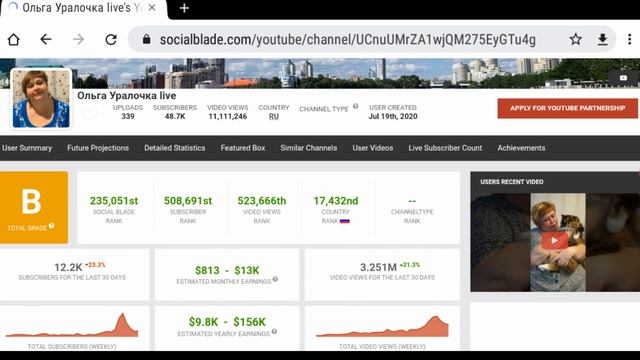640x360 pixels.
Task: Click the RU country link
Action: click(273, 116)
